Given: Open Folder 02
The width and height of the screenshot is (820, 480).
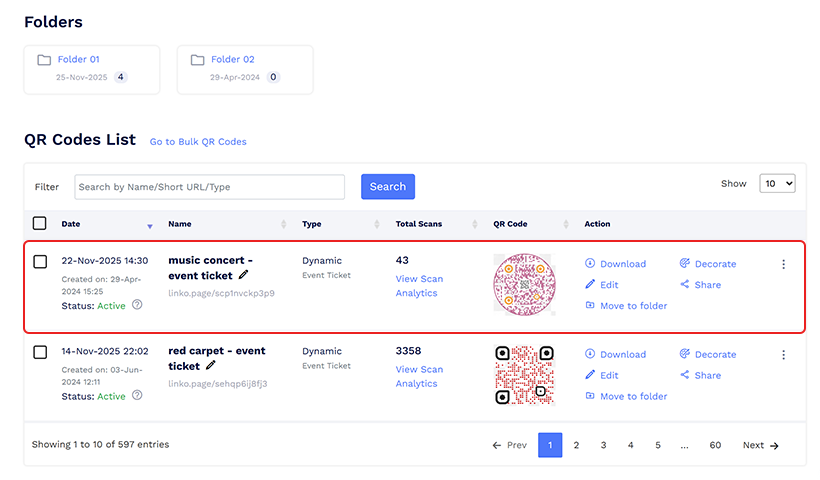Looking at the screenshot, I should pyautogui.click(x=232, y=60).
